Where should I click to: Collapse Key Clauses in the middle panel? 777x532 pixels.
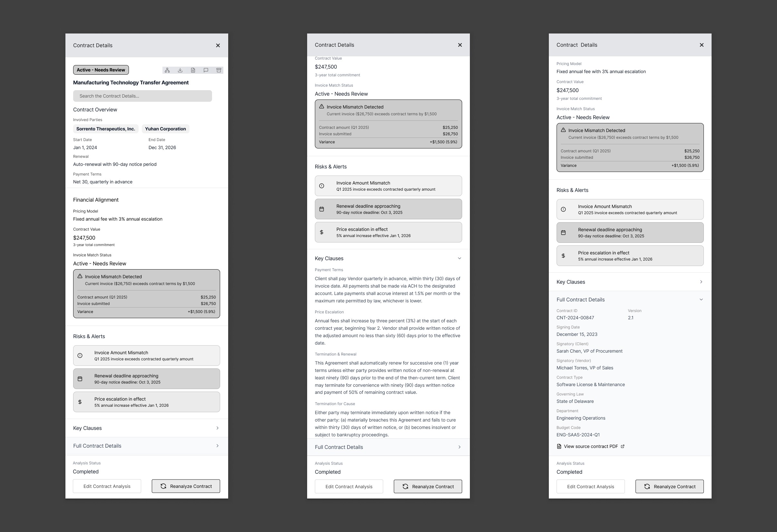(459, 258)
